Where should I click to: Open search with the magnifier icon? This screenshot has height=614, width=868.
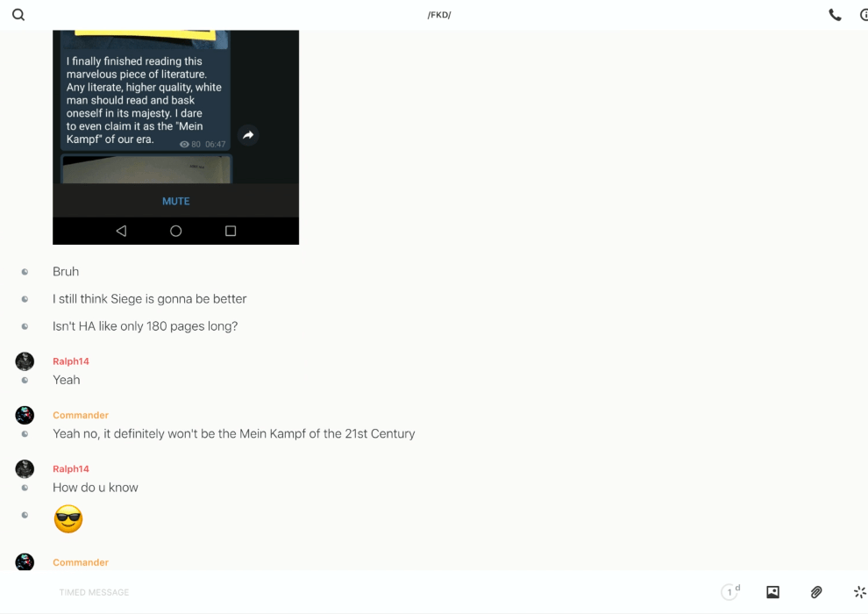(x=18, y=15)
